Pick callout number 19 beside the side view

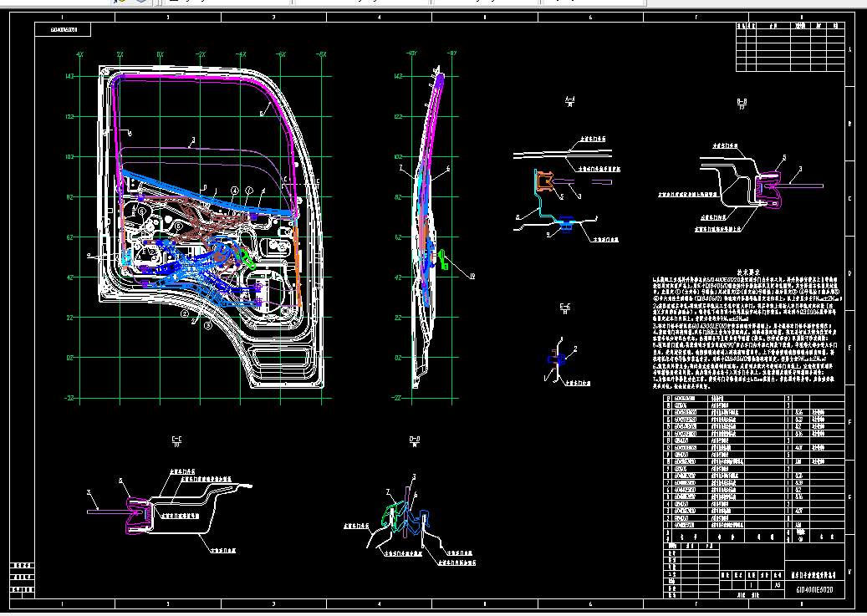(472, 276)
